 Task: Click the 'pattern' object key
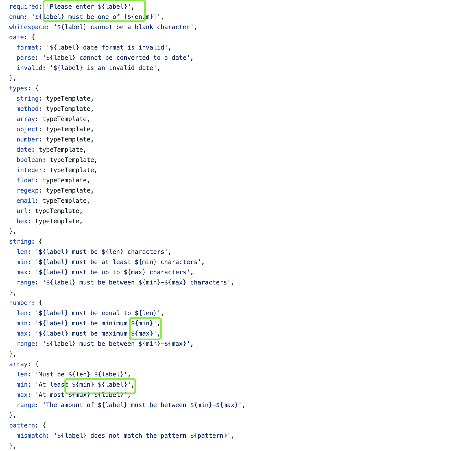[x=22, y=425]
